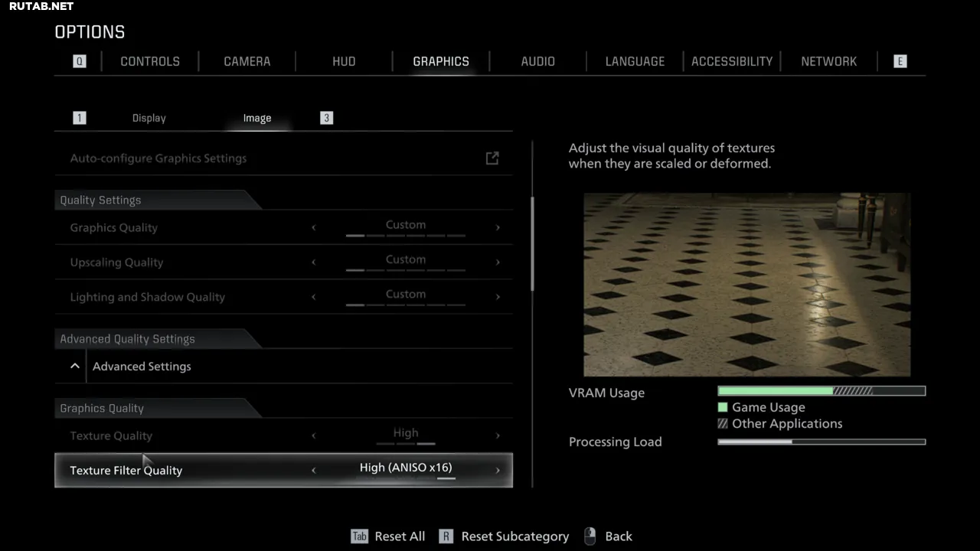Decrease Texture Quality with left arrow
The width and height of the screenshot is (980, 551).
313,436
